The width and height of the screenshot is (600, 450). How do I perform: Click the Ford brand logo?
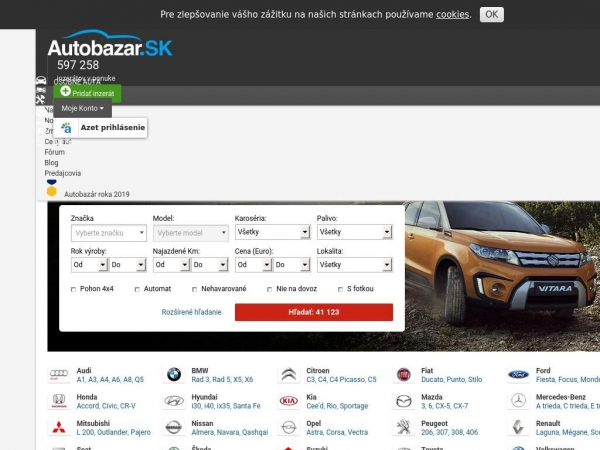pyautogui.click(x=518, y=374)
